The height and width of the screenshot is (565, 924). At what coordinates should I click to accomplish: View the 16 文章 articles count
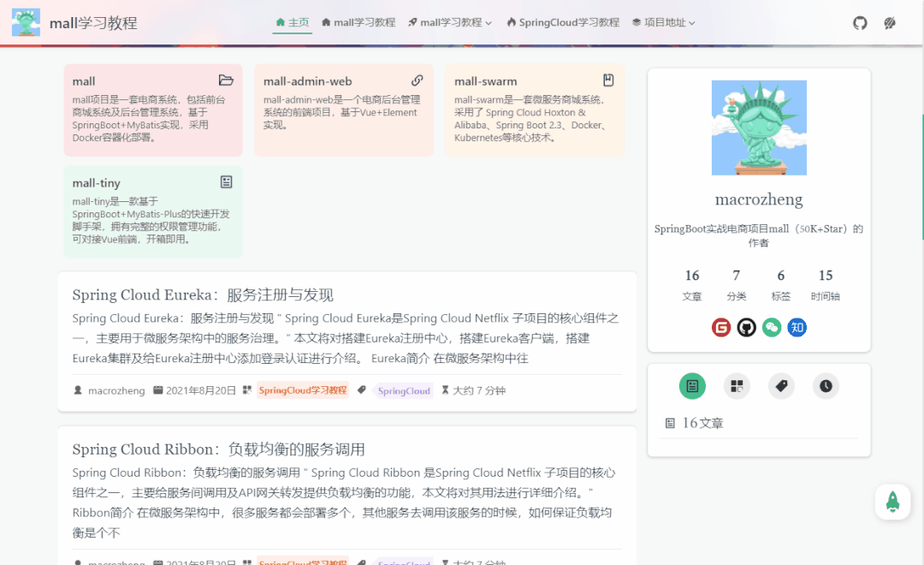point(692,284)
